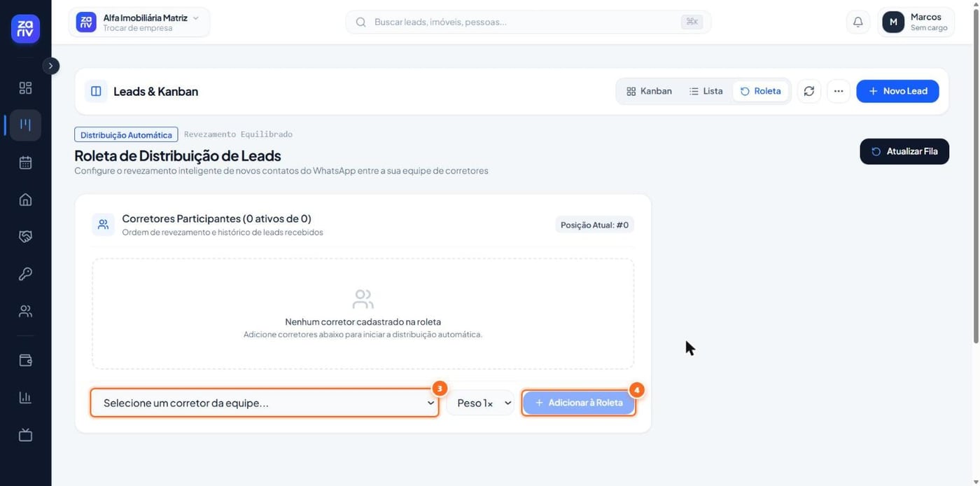Viewport: 980px width, 486px height.
Task: Click the search magnifier icon
Action: click(361, 22)
